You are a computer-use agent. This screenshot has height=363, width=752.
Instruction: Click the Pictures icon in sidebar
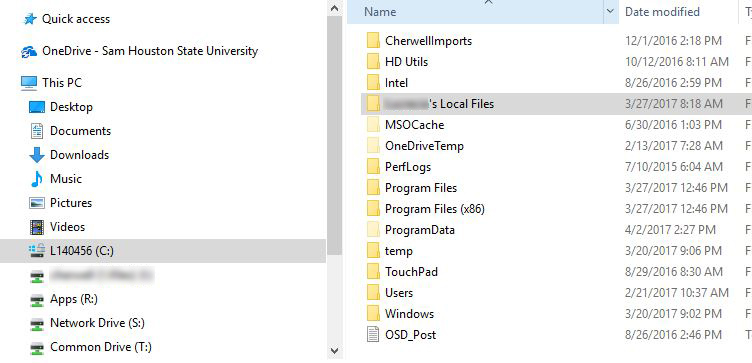pos(37,203)
